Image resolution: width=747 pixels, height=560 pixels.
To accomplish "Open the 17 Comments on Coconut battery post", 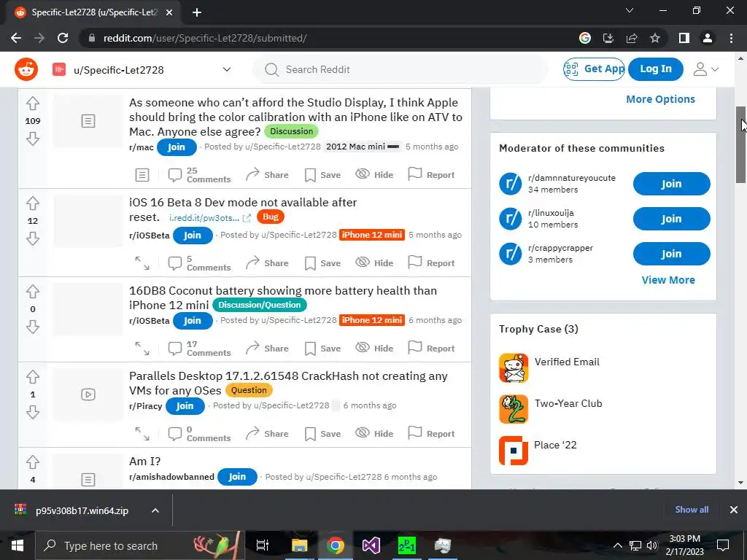I will point(199,348).
